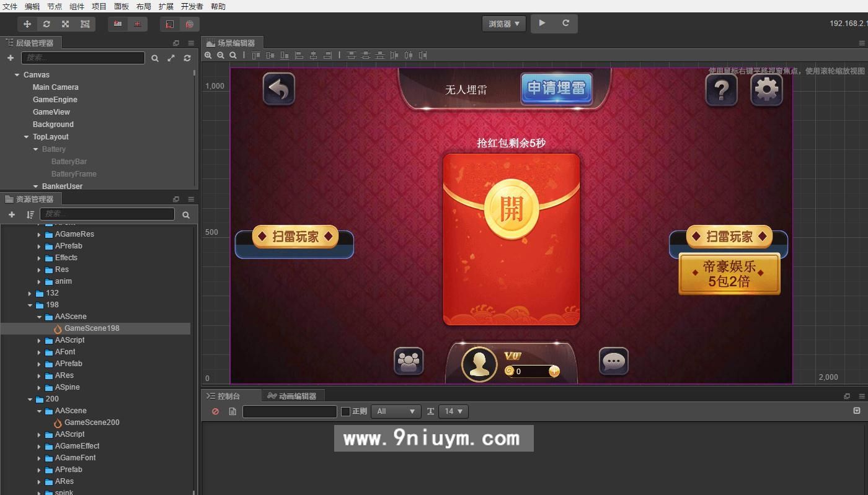Open the 浏览器 preview platform dropdown

tap(502, 23)
